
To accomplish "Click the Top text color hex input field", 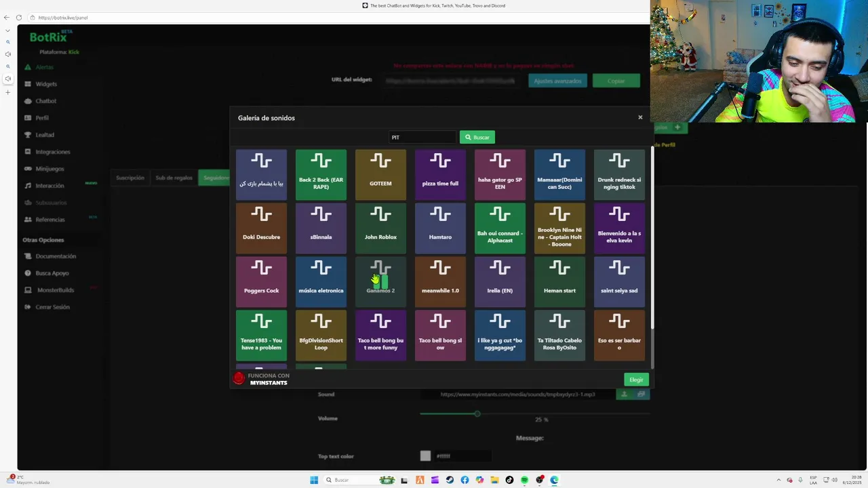I will click(462, 456).
